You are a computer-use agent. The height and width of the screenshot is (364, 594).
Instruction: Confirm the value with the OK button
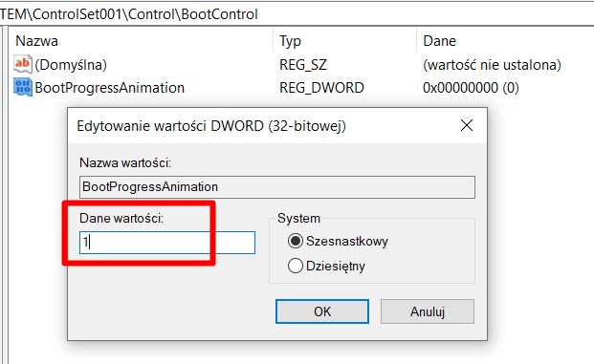(x=322, y=311)
